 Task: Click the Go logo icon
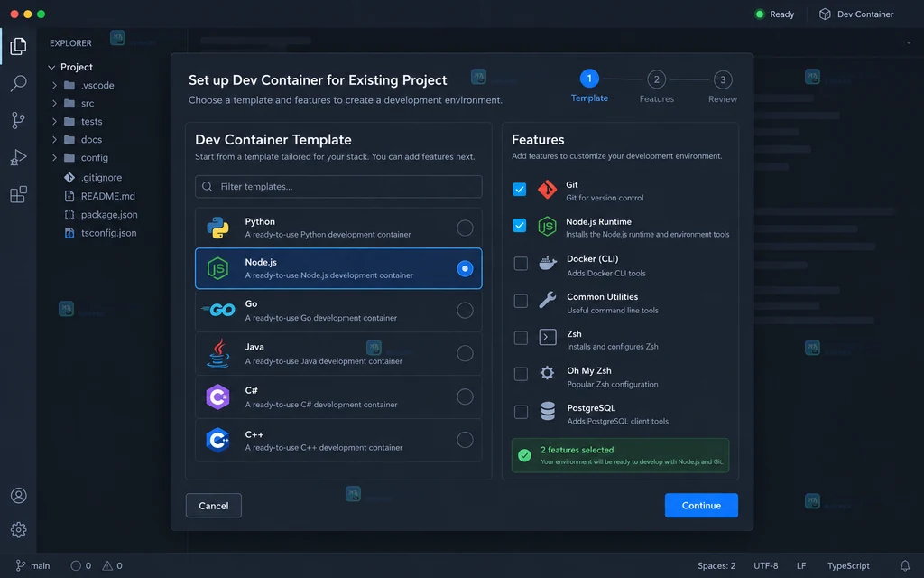pos(218,310)
